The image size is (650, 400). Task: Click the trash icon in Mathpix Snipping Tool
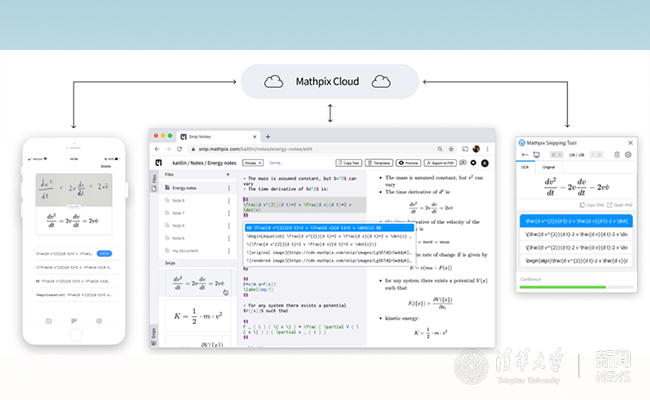point(615,154)
